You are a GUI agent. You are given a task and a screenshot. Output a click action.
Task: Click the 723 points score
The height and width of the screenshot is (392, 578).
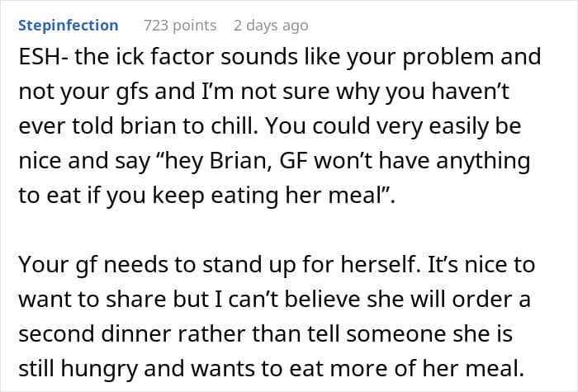click(x=180, y=26)
